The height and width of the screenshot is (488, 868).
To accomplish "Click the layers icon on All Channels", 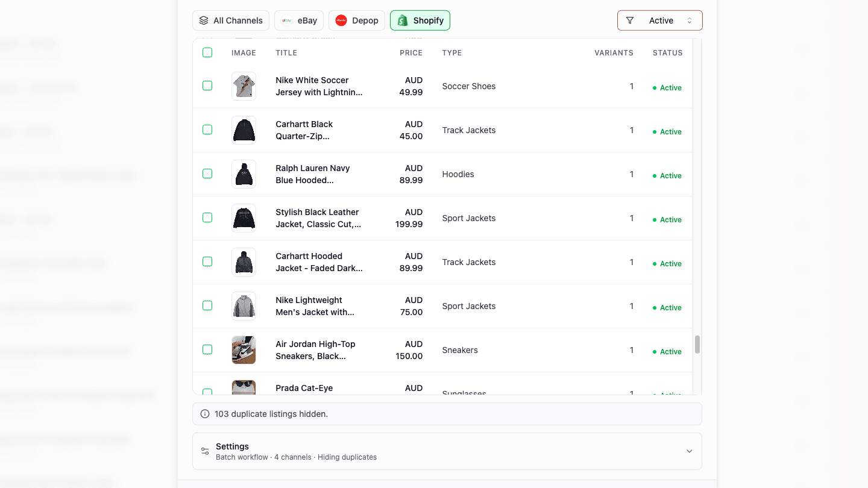I will coord(204,20).
